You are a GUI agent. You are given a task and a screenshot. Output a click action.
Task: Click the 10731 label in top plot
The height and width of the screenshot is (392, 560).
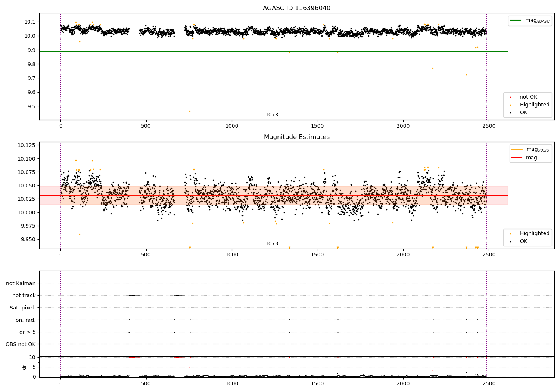273,115
